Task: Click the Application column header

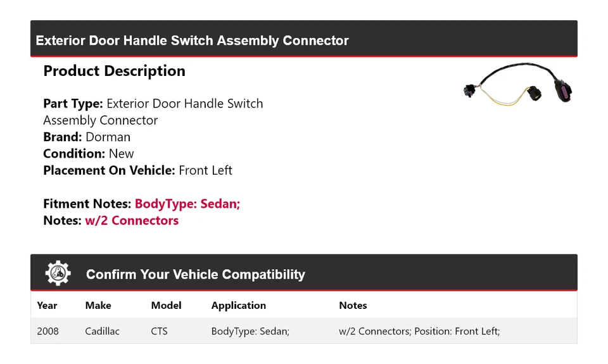Action: pyautogui.click(x=239, y=306)
